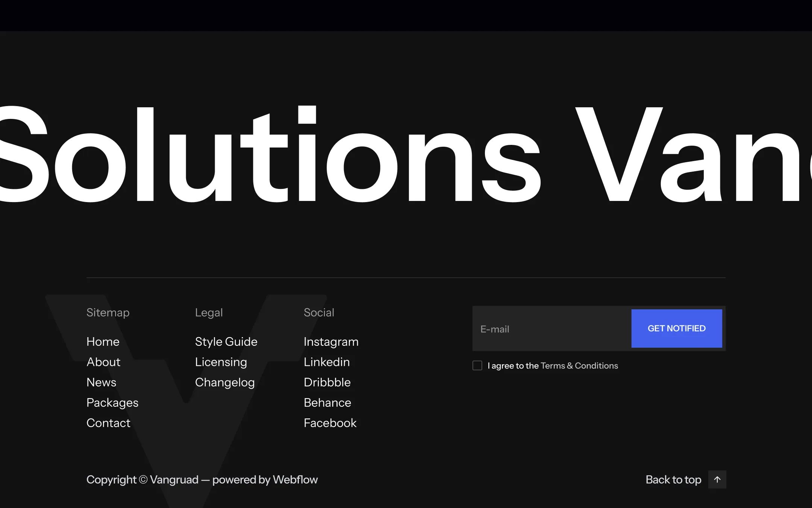The width and height of the screenshot is (812, 508).
Task: Tick the Terms & Conditions agreement checkbox
Action: [x=477, y=365]
